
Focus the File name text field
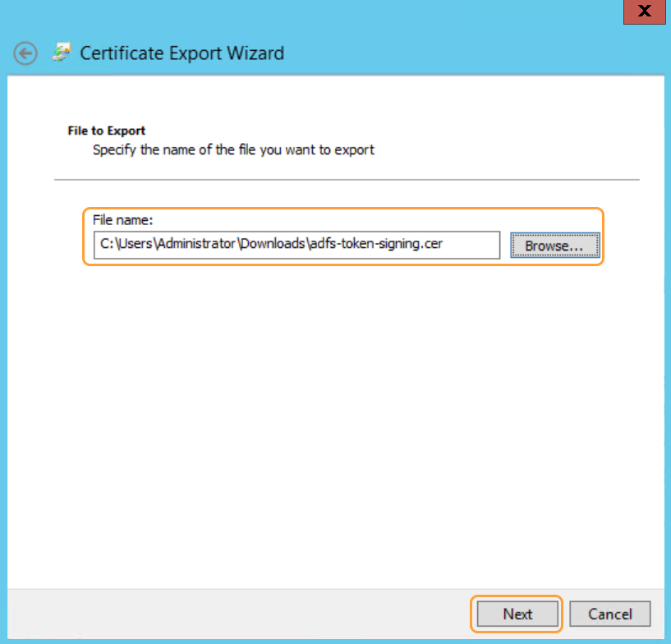click(296, 245)
